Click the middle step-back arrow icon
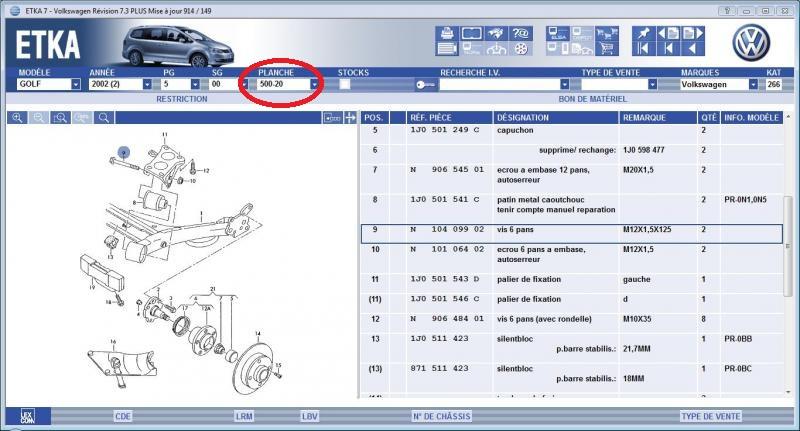 point(668,49)
